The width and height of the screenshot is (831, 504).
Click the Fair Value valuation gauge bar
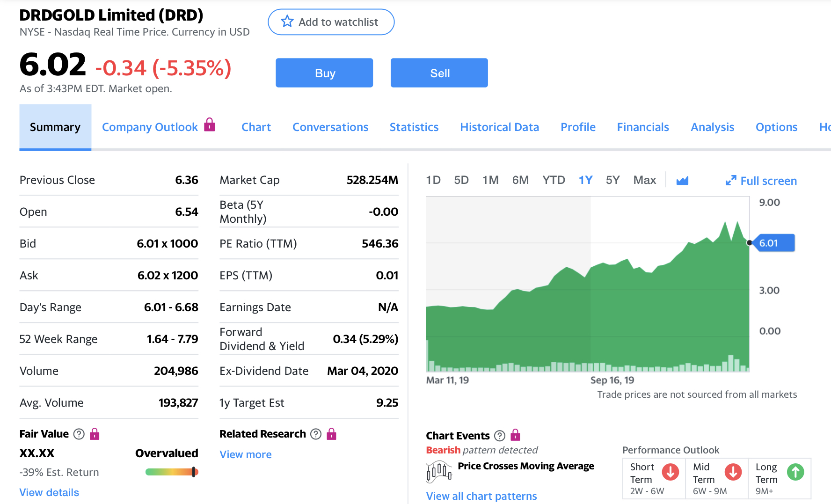(172, 472)
